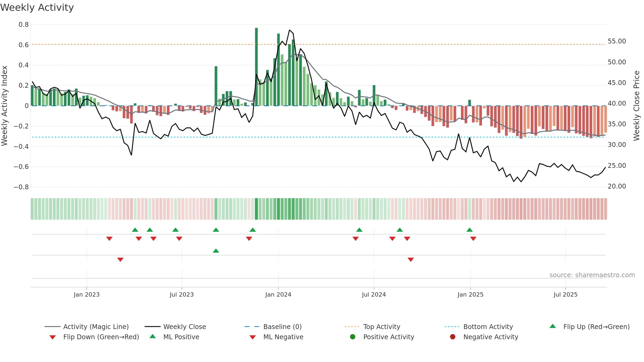Click the first ML Negative marker in early 2023

(120, 260)
